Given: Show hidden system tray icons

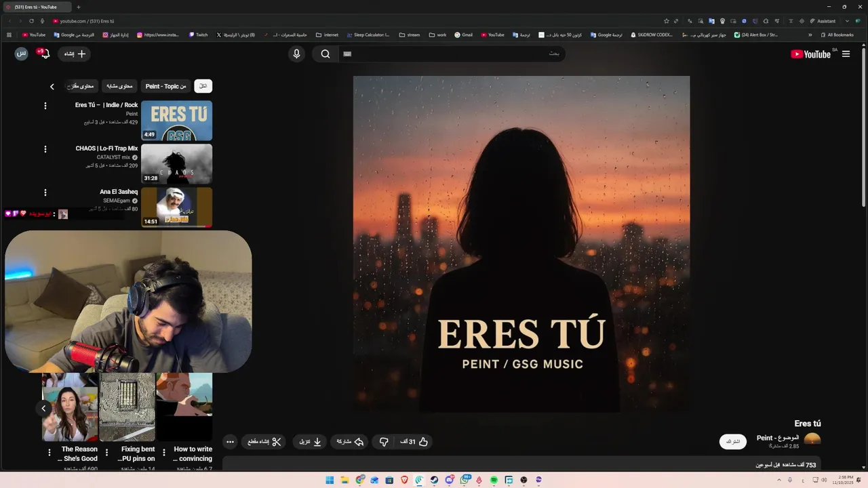Looking at the screenshot, I should click(778, 480).
